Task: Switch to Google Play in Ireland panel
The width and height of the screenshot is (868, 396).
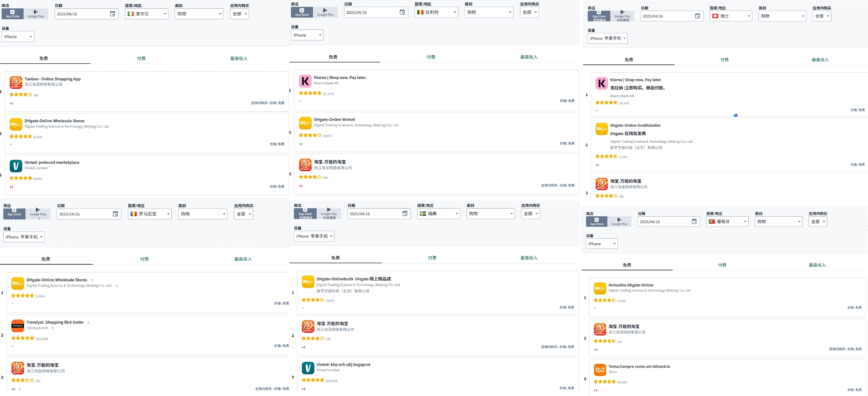Action: point(36,14)
